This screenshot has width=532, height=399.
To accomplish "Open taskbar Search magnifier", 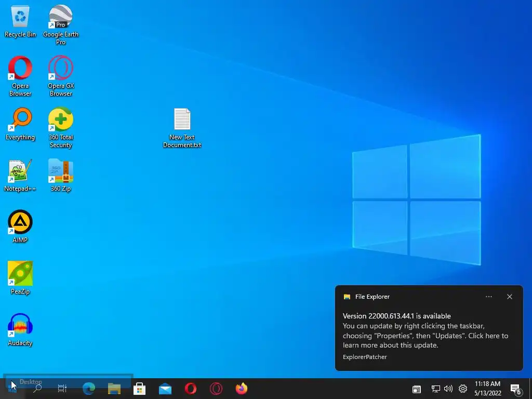I will 37,389.
